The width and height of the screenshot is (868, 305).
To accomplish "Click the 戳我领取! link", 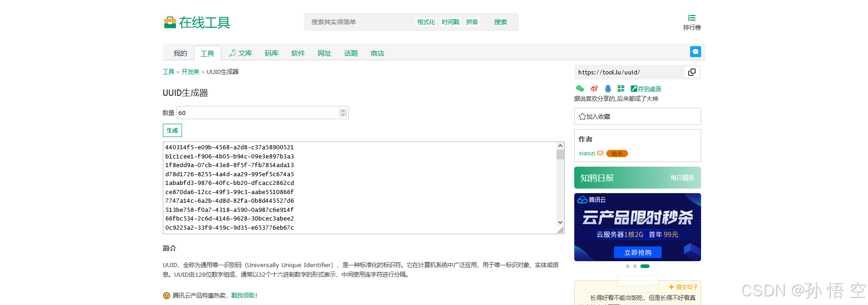I will (x=244, y=295).
